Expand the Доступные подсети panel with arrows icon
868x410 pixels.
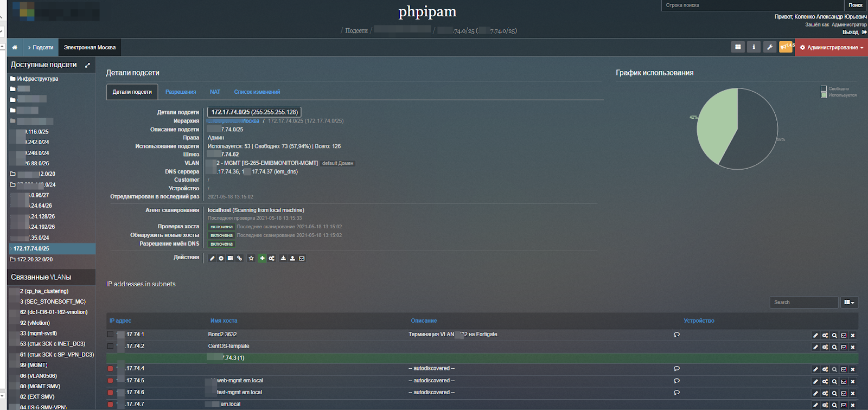click(x=88, y=65)
